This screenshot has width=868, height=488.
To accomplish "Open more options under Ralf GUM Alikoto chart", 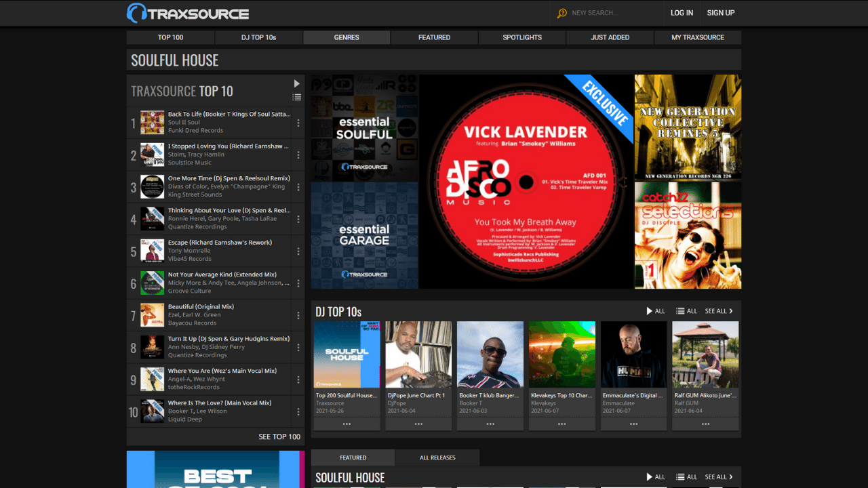I will click(705, 424).
